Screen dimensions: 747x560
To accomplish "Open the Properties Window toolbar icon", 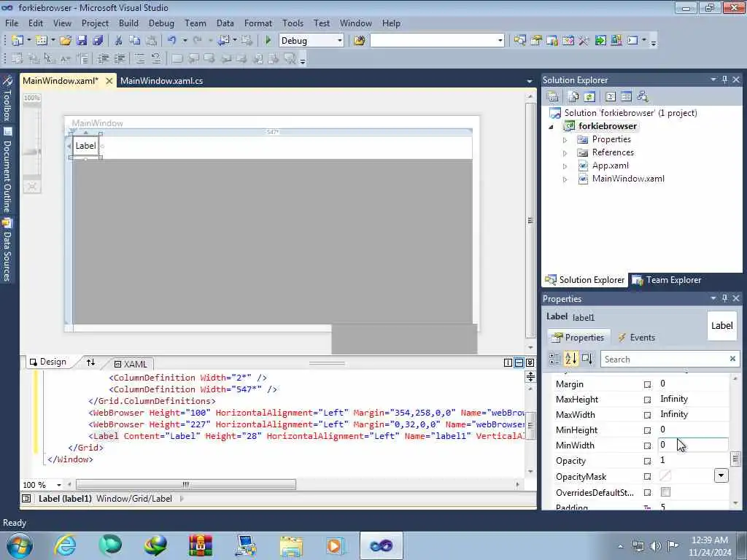I will click(536, 41).
